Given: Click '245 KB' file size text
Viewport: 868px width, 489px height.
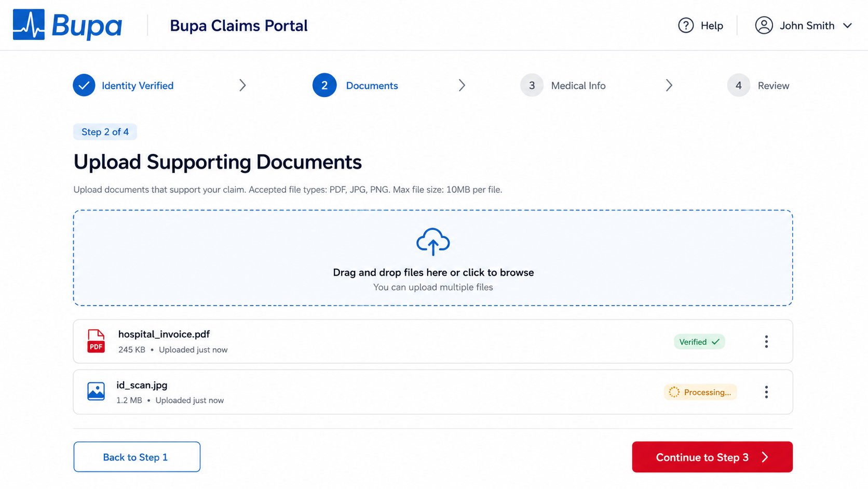Looking at the screenshot, I should pyautogui.click(x=132, y=350).
